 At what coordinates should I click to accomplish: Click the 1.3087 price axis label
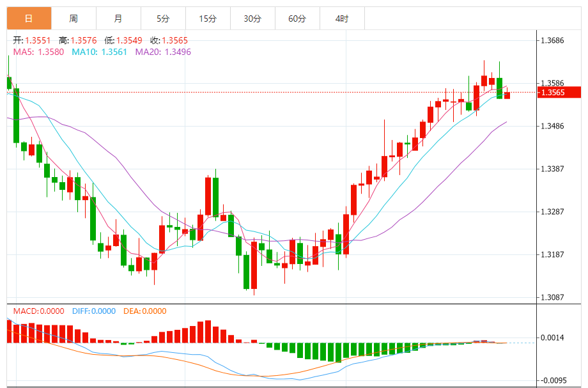552,297
